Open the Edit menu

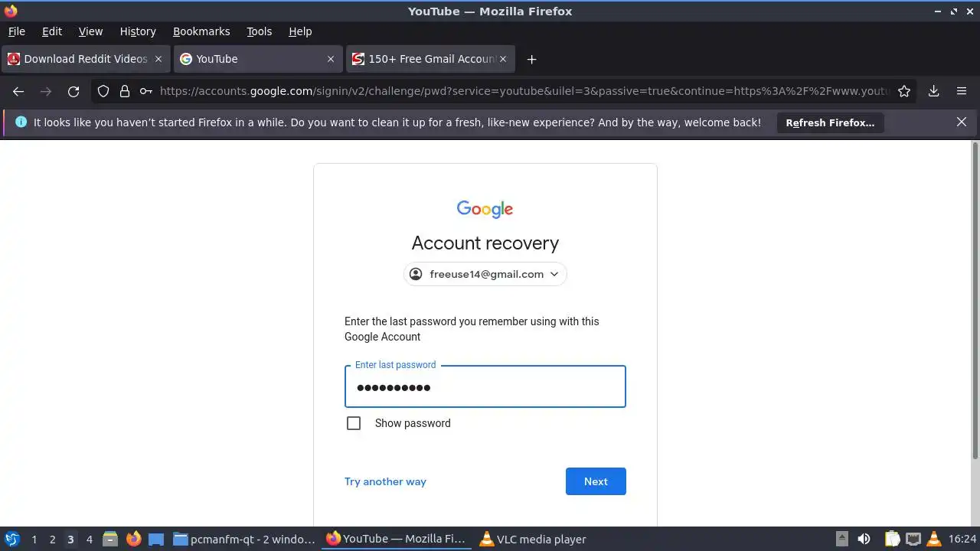click(x=52, y=31)
